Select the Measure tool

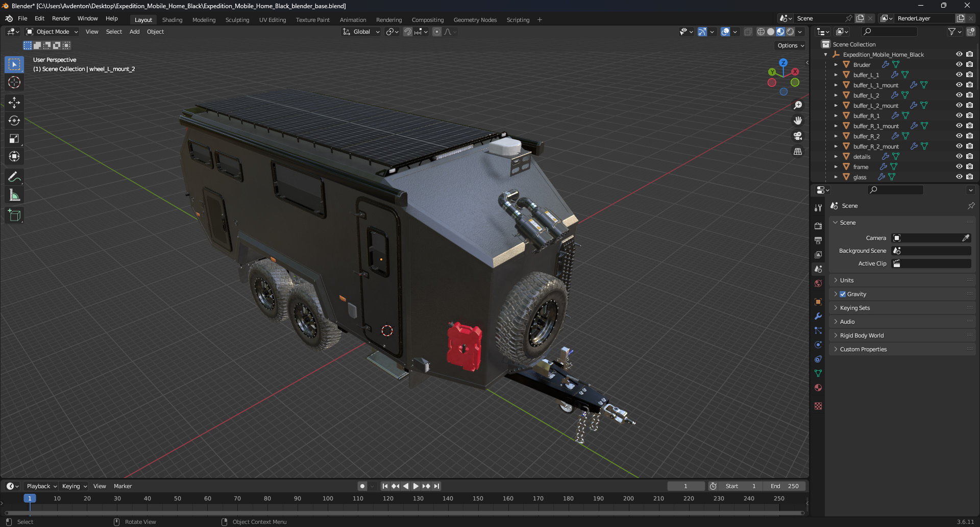click(14, 195)
